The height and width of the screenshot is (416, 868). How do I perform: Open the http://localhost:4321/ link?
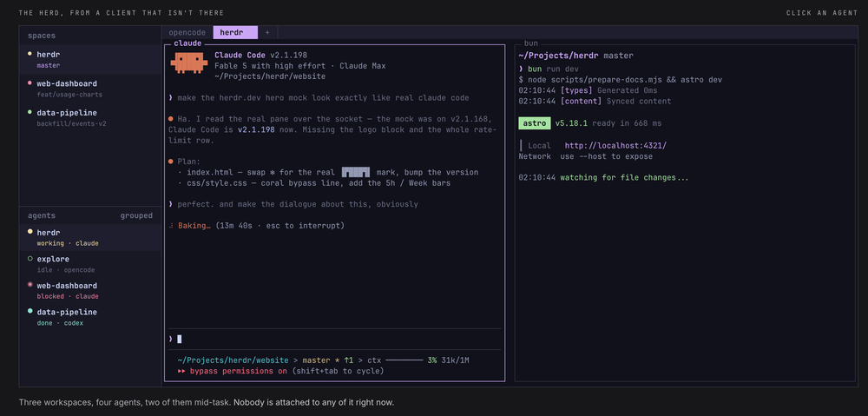click(615, 145)
